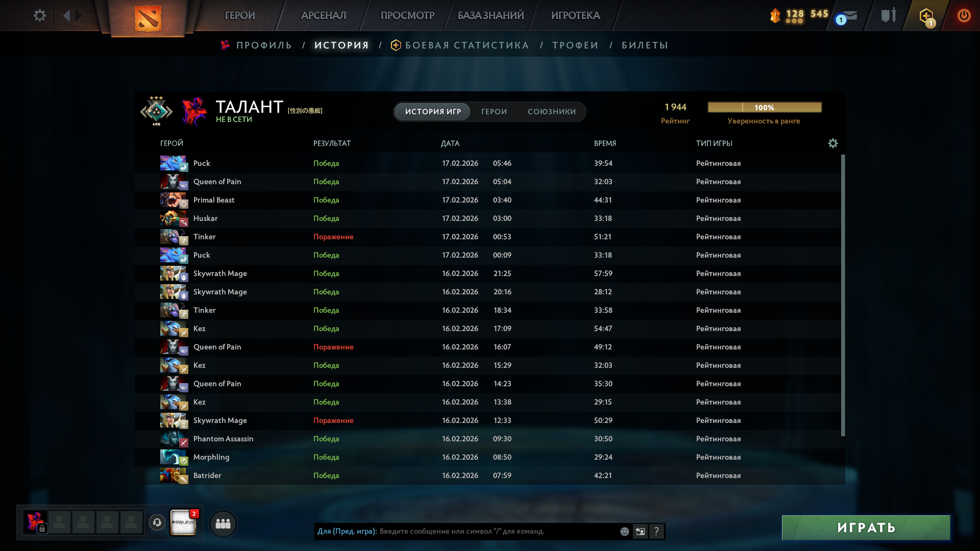
Task: Open the Puck match at 05:46
Action: tap(487, 163)
